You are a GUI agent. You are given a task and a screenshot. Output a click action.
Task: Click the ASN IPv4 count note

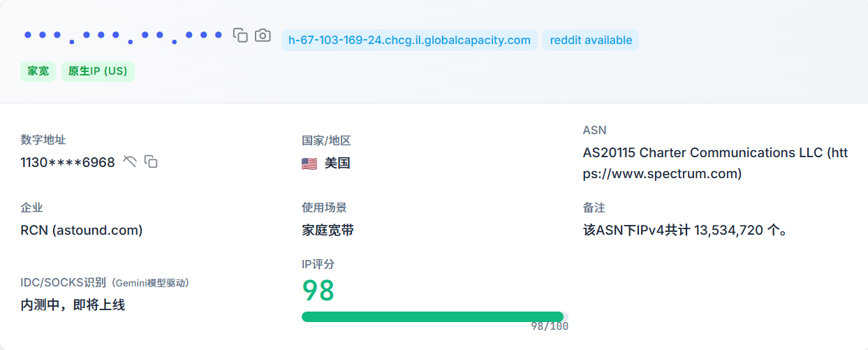click(686, 230)
